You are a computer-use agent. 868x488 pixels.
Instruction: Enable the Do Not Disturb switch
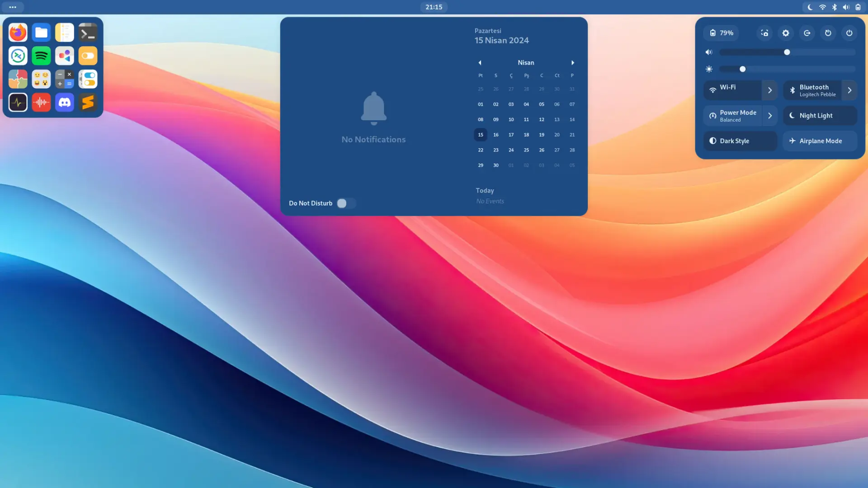346,203
